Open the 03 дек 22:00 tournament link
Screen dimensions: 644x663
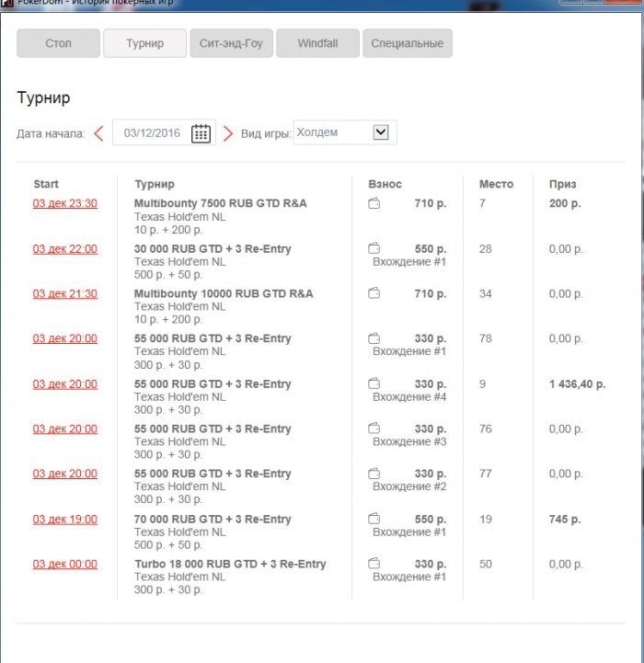point(65,249)
